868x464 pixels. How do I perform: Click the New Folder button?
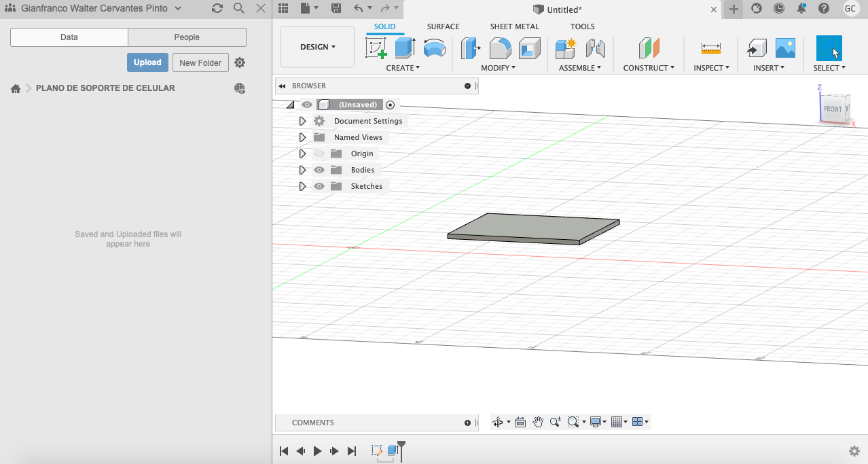coord(200,63)
